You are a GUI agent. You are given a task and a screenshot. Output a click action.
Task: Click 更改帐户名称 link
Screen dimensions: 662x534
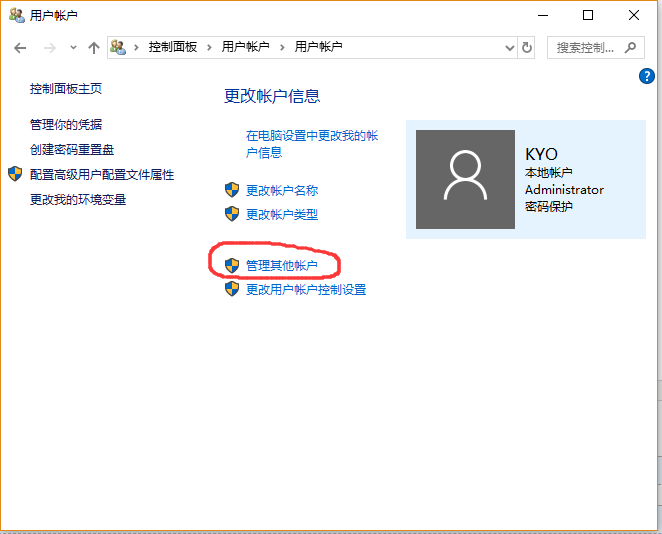click(x=282, y=190)
